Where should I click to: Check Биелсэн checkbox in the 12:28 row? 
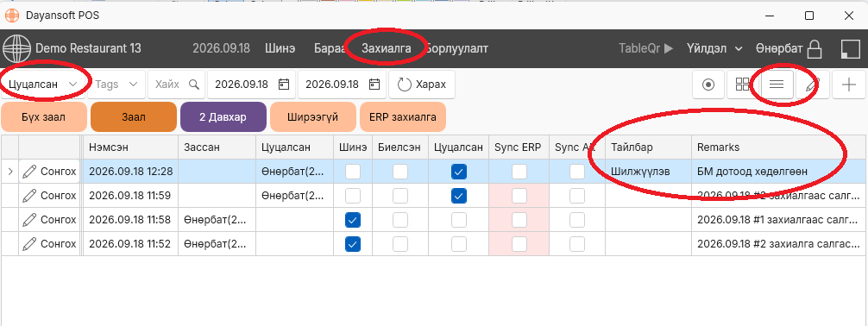(400, 172)
